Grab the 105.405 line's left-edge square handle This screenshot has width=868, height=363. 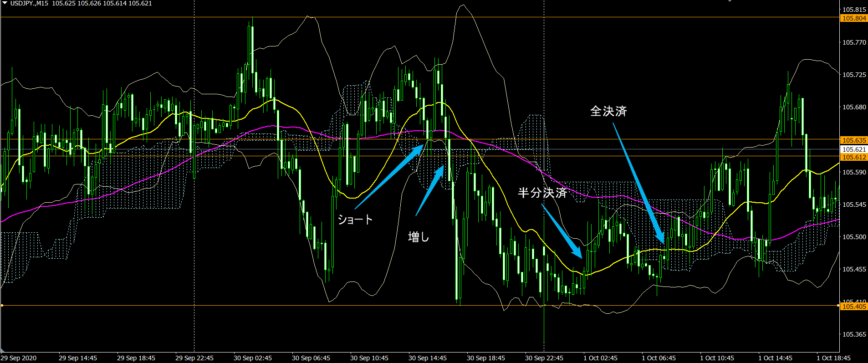tap(2, 305)
